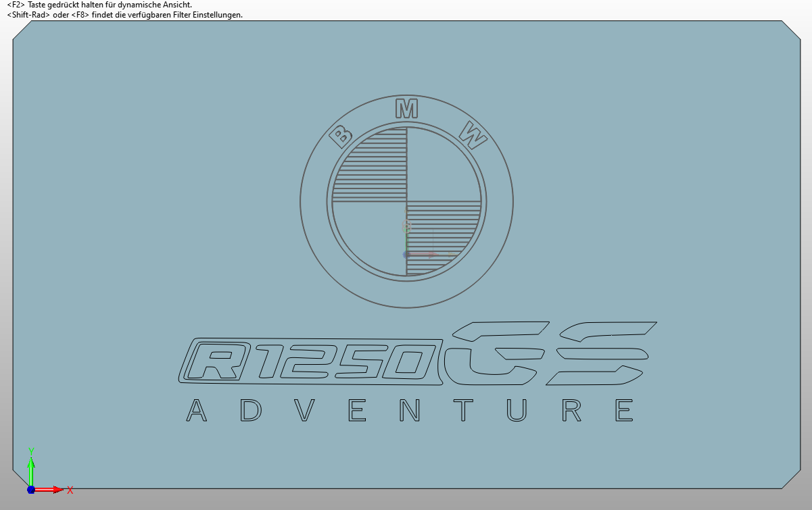Select the letter B in the logo ring

tap(341, 138)
